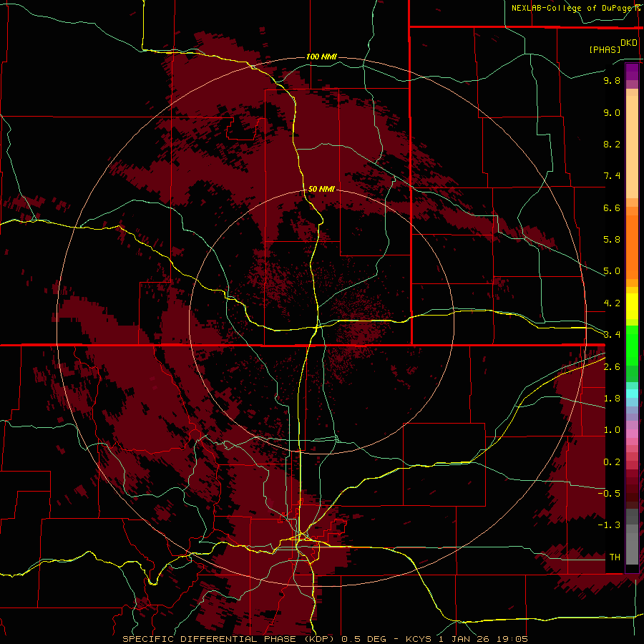Pick the yellow swatch near 4.2

point(632,306)
